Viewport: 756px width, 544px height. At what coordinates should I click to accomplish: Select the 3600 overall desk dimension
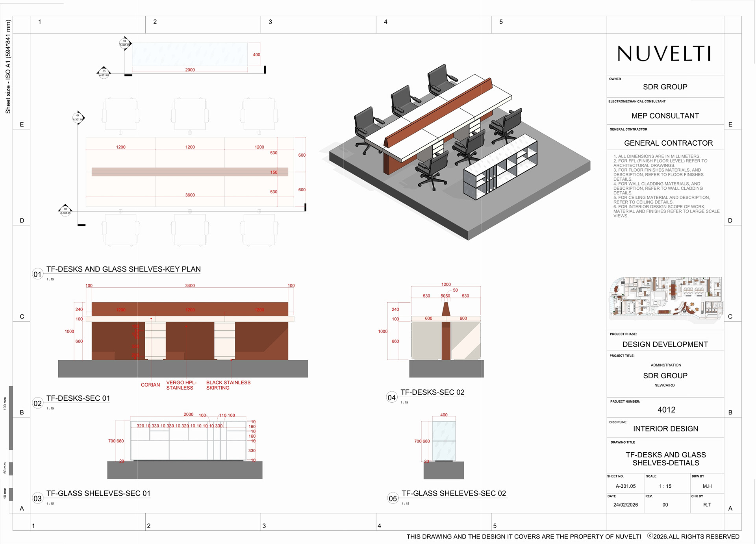[x=190, y=195]
